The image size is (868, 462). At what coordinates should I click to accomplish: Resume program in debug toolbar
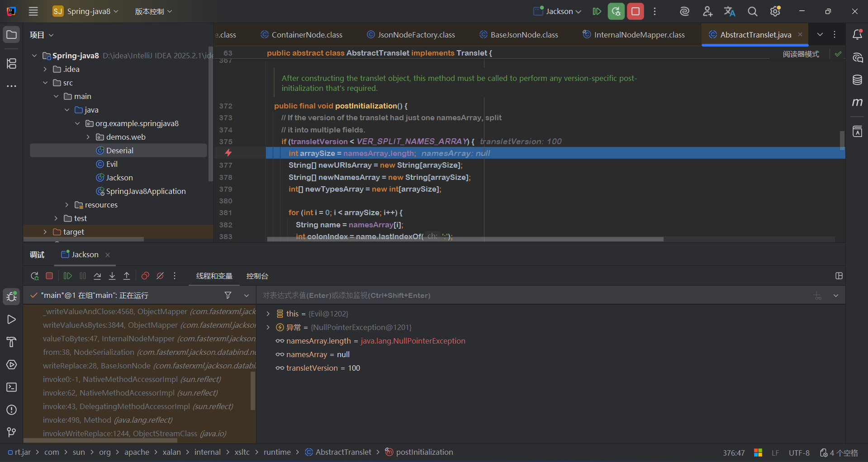click(68, 276)
